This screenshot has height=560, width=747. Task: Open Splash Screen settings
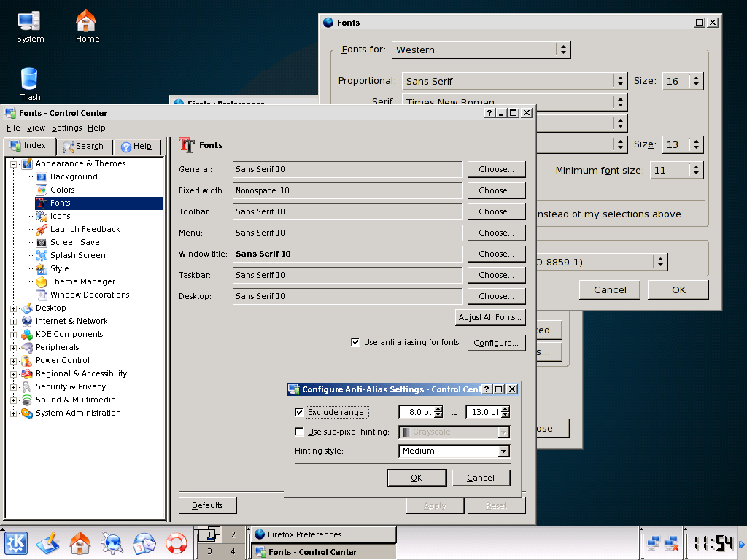pyautogui.click(x=77, y=255)
